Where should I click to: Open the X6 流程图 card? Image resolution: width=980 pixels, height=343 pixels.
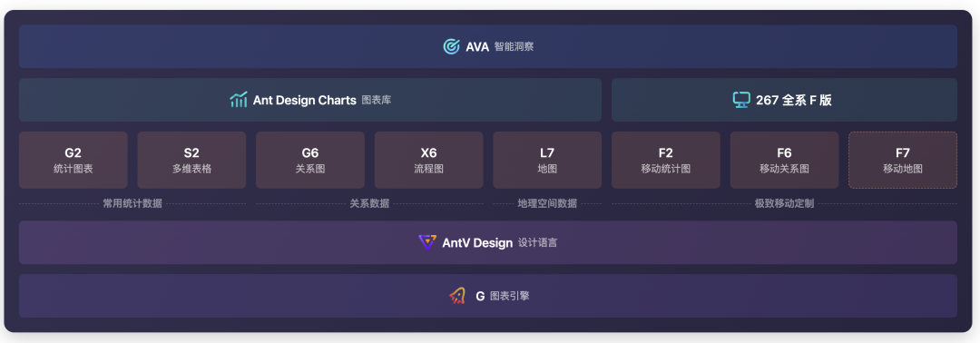(428, 160)
